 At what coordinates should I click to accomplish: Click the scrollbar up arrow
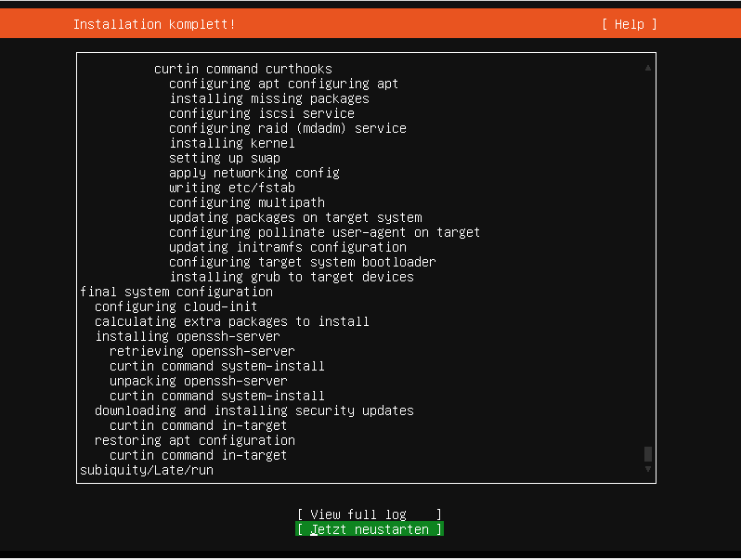coord(648,68)
